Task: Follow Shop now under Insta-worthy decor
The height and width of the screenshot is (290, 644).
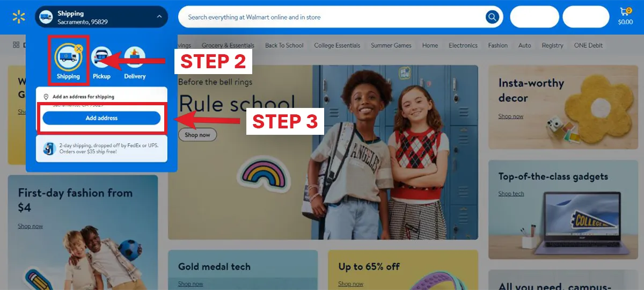Action: [510, 117]
